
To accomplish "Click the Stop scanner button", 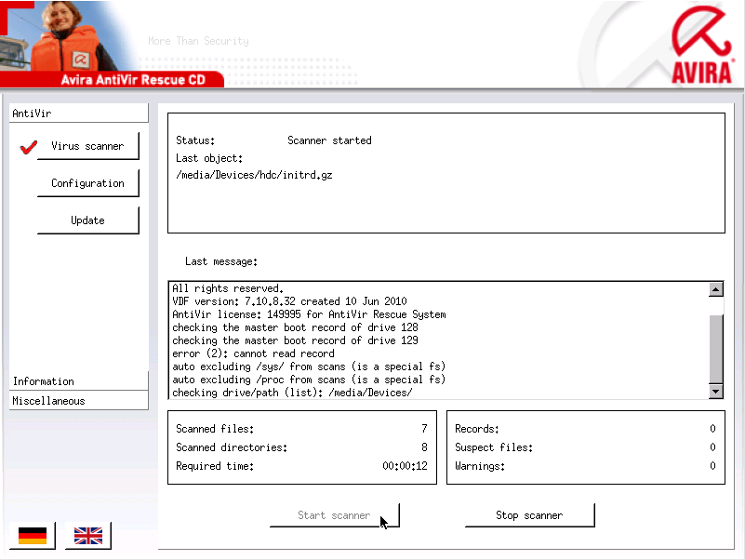I will tap(529, 515).
